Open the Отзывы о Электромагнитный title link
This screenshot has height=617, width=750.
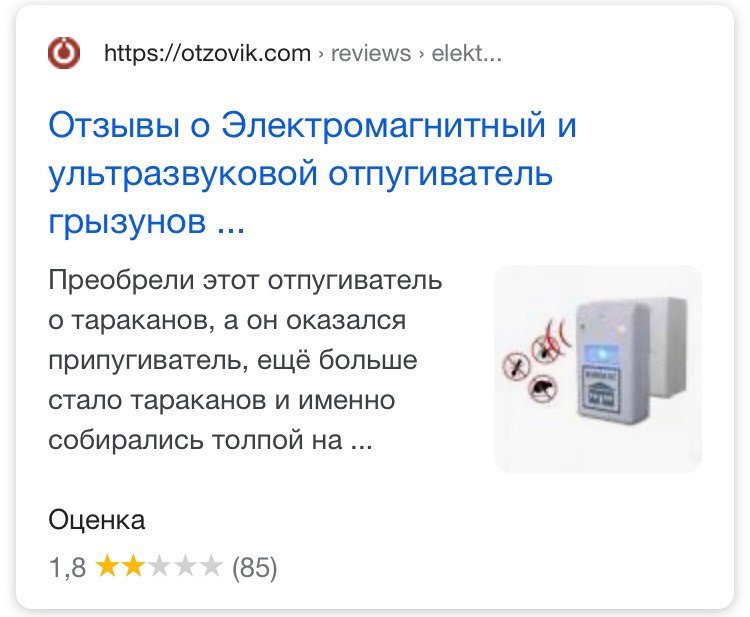[x=312, y=125]
